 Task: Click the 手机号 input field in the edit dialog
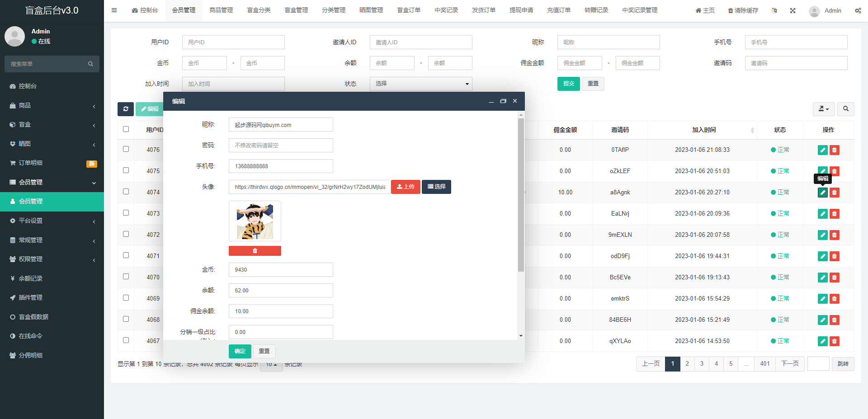[280, 166]
